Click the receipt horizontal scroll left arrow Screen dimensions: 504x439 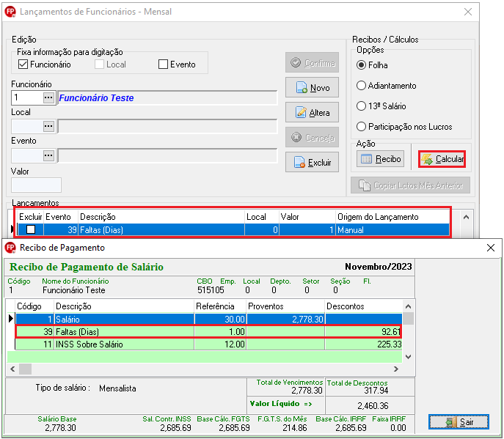tap(12, 369)
